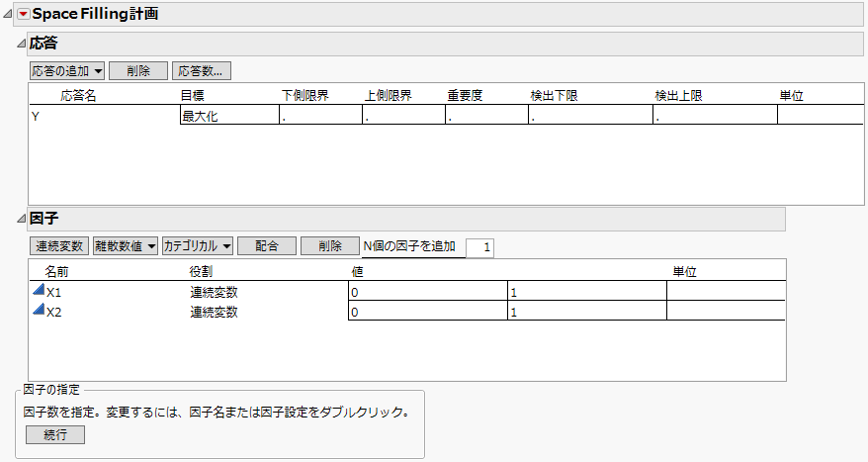The image size is (868, 462).
Task: Click the 単位 cell for X2
Action: coord(726,312)
